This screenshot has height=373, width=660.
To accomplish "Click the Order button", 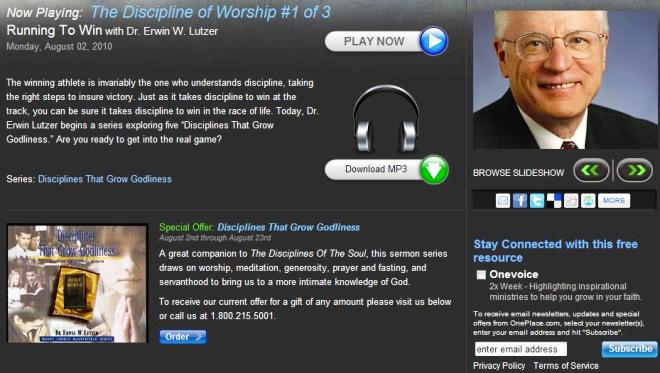I will [183, 337].
